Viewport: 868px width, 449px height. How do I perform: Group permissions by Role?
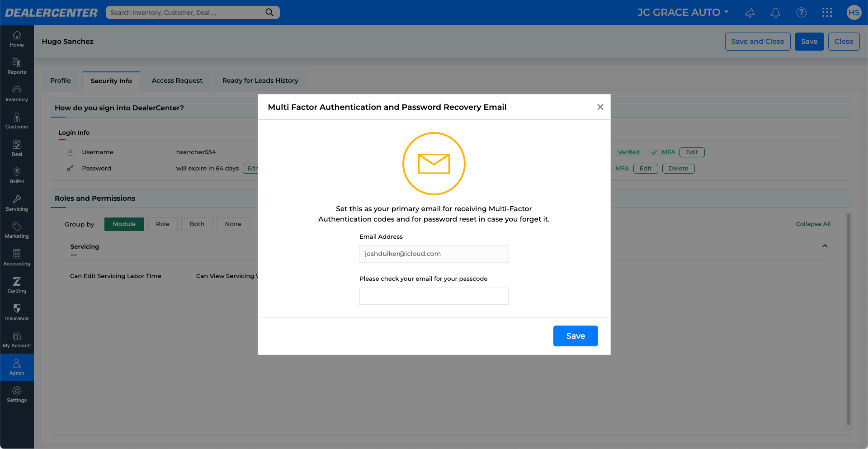pos(163,224)
